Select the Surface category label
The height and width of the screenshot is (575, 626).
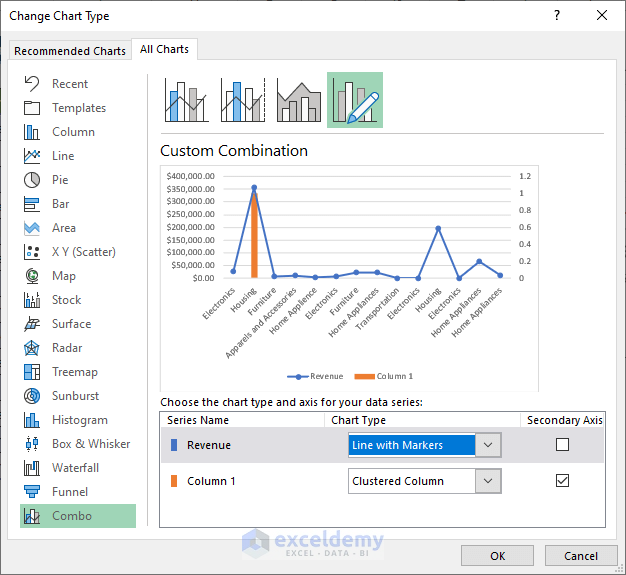click(x=71, y=324)
